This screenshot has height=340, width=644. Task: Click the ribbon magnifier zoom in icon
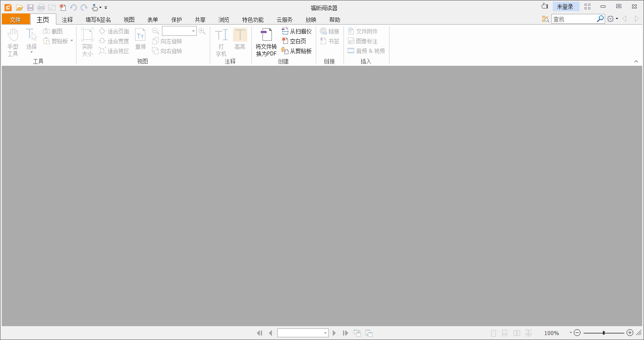pyautogui.click(x=202, y=31)
